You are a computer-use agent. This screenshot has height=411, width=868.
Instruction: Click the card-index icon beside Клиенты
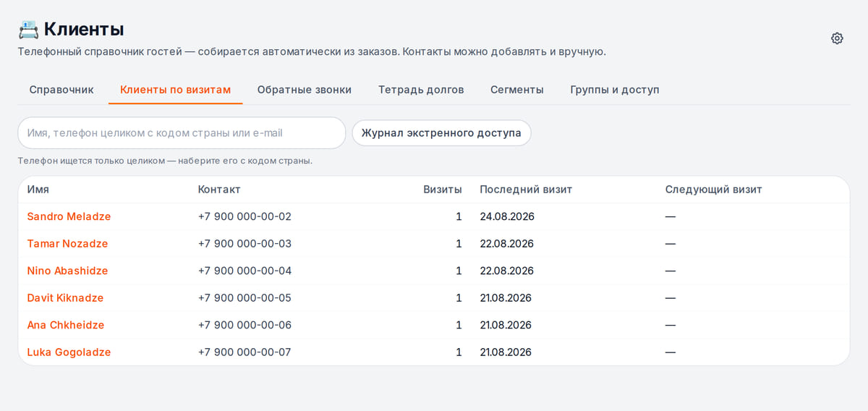(28, 30)
